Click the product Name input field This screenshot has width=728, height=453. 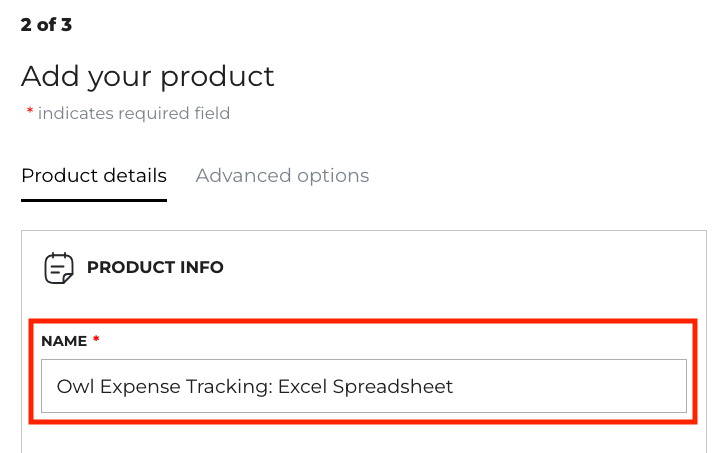tap(363, 386)
